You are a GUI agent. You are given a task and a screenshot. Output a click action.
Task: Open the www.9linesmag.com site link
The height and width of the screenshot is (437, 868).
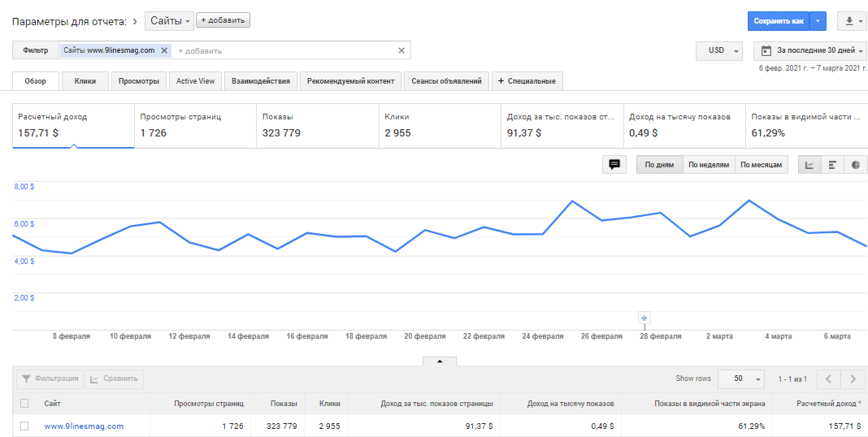tap(84, 426)
